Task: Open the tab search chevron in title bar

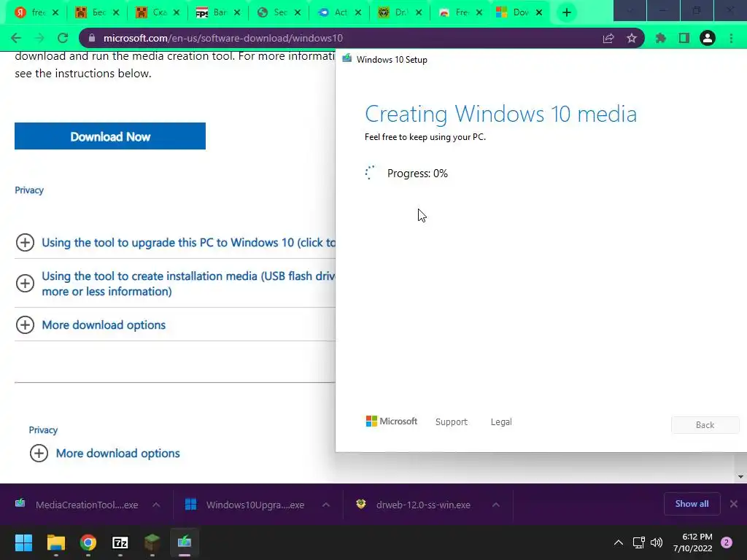Action: pyautogui.click(x=630, y=10)
